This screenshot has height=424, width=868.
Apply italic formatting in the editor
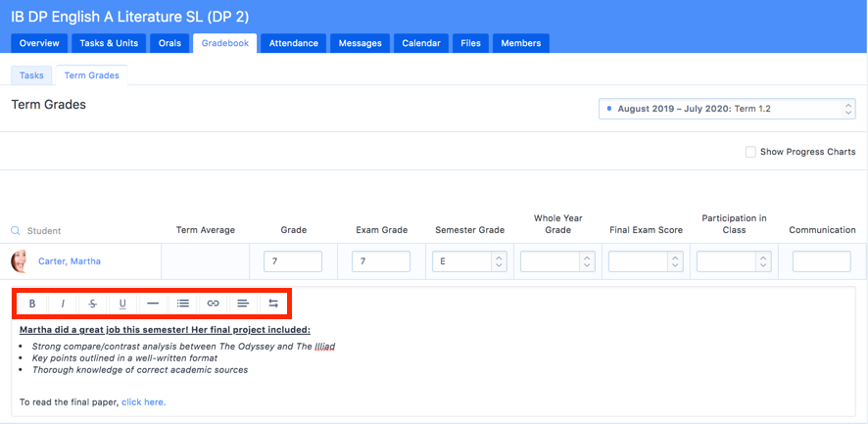[63, 304]
